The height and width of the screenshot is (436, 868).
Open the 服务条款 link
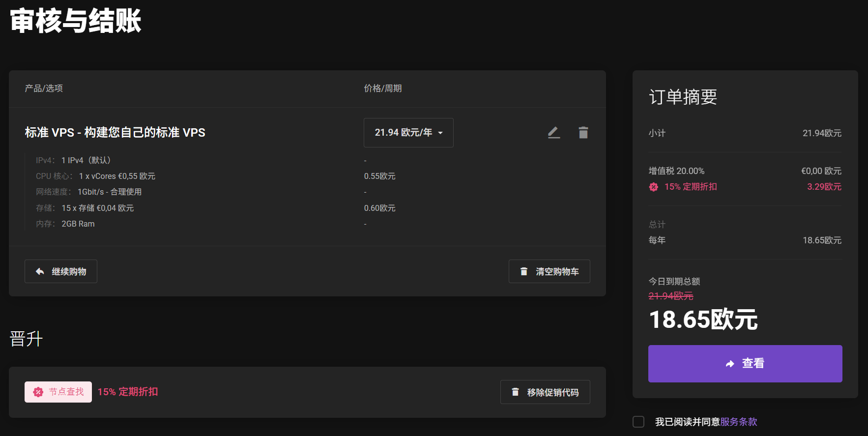[x=738, y=422]
